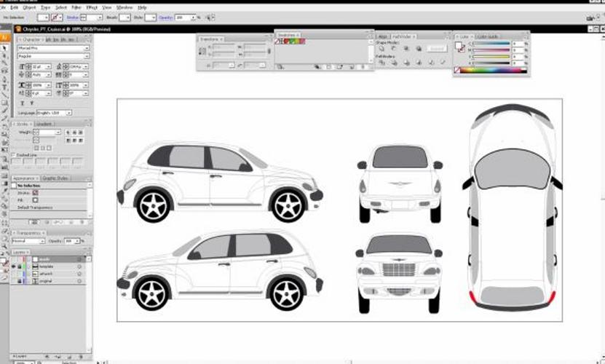The image size is (605, 364).
Task: Click the Opacity field in Transparency panel
Action: click(x=69, y=241)
